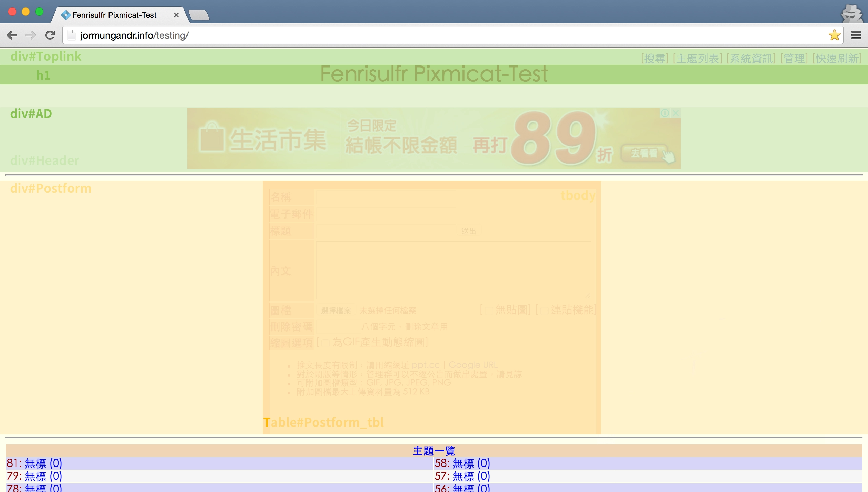Open the Chrome hamburger menu
Image resolution: width=868 pixels, height=492 pixels.
[x=856, y=35]
